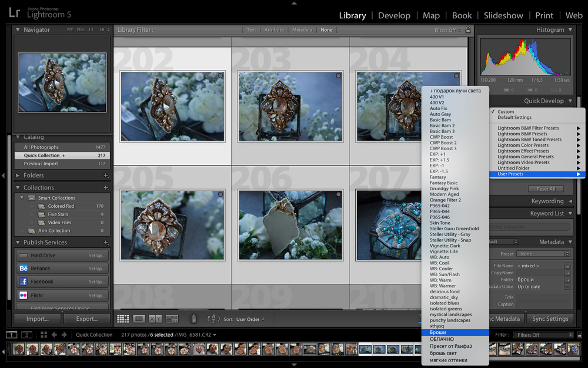Viewport: 588px width, 368px height.
Task: Toggle quick collection marker on photo 206
Action: pyautogui.click(x=338, y=194)
